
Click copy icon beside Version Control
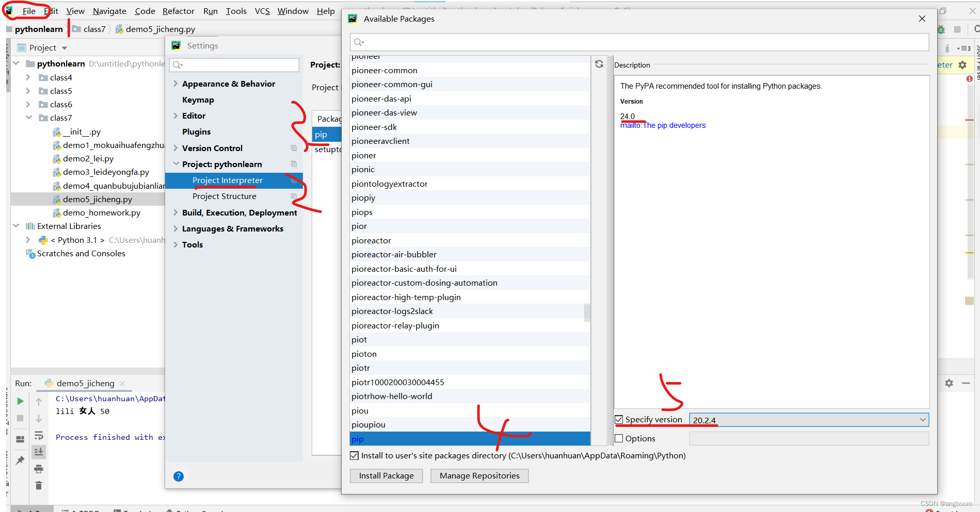[x=294, y=148]
